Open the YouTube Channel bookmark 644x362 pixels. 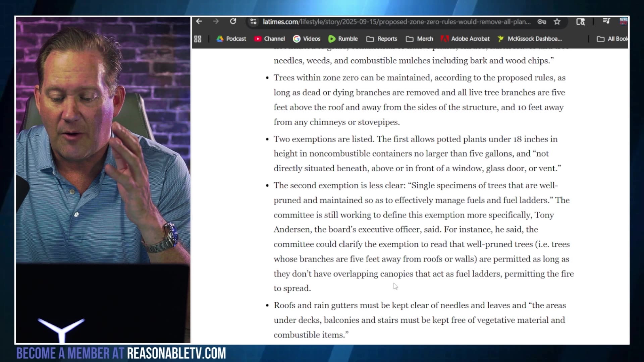point(269,39)
